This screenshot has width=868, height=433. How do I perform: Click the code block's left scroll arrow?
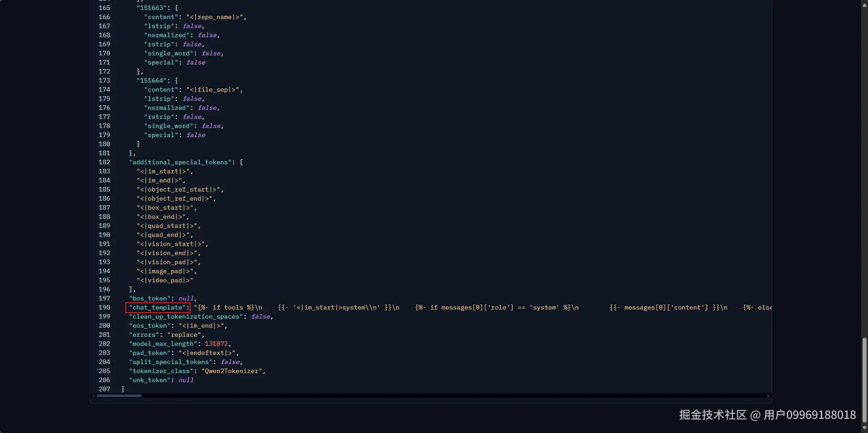pyautogui.click(x=94, y=396)
